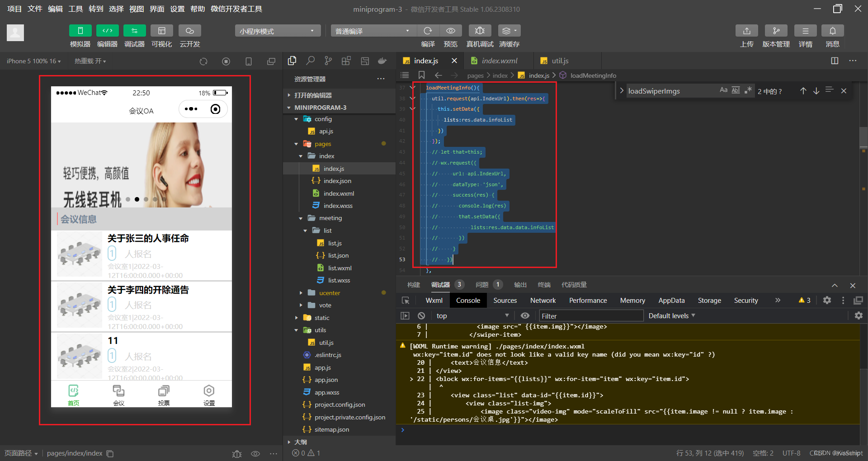Viewport: 868px width, 461px height.
Task: Click the console Filter input
Action: pos(591,316)
